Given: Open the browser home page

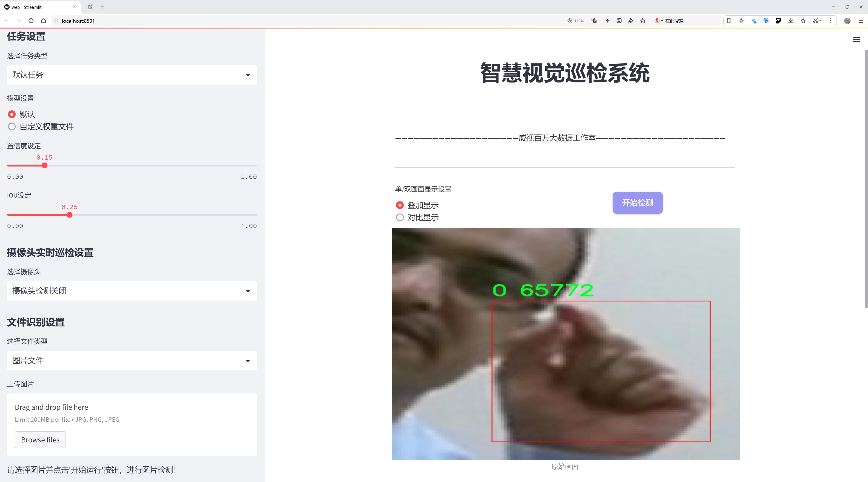Looking at the screenshot, I should pyautogui.click(x=43, y=21).
